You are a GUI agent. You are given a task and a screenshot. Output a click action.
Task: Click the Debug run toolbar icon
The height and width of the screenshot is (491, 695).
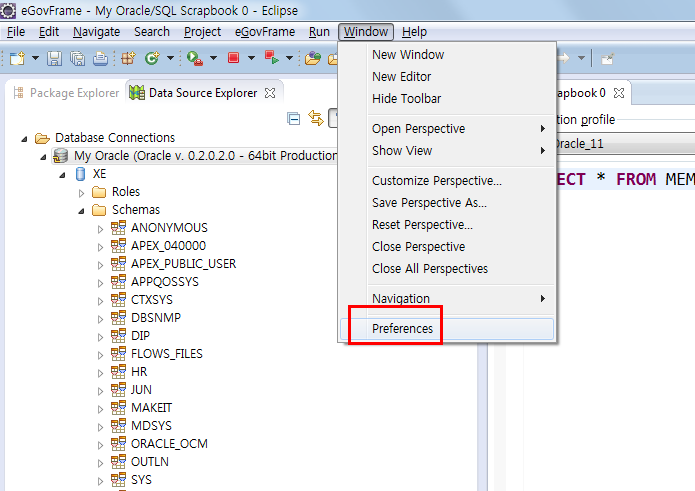[x=195, y=58]
